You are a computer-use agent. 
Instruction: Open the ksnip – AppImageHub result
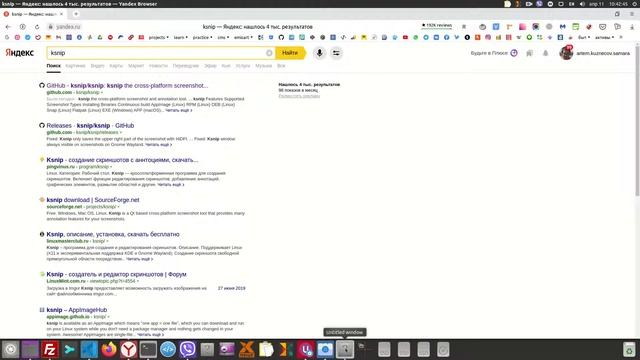(x=77, y=310)
